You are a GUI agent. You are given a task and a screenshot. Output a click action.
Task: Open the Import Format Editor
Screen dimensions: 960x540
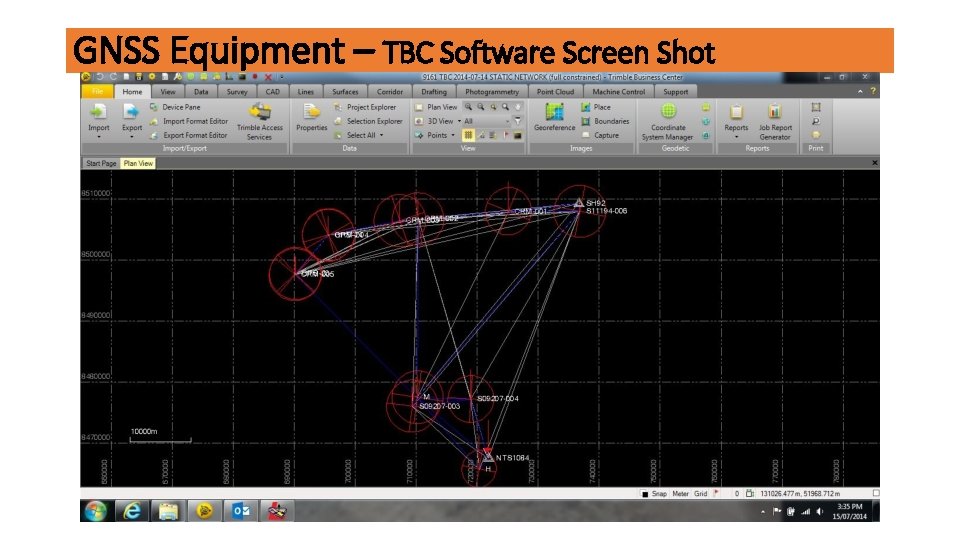tap(189, 121)
